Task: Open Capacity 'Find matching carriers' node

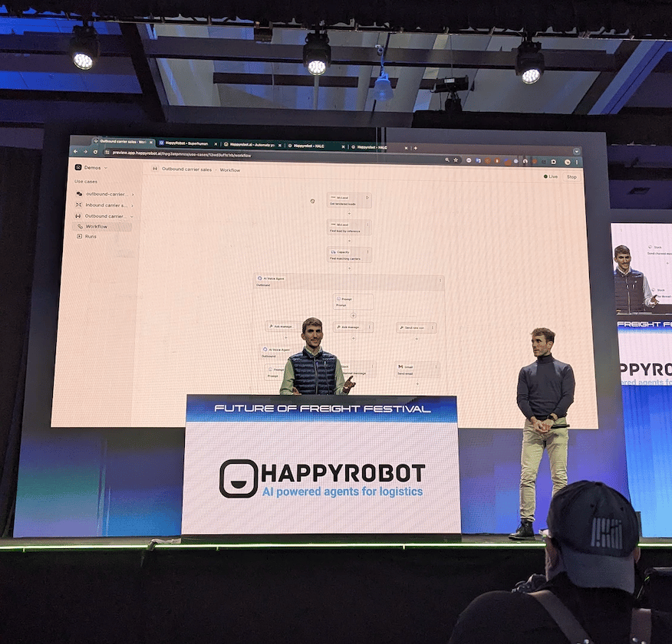Action: pos(349,255)
